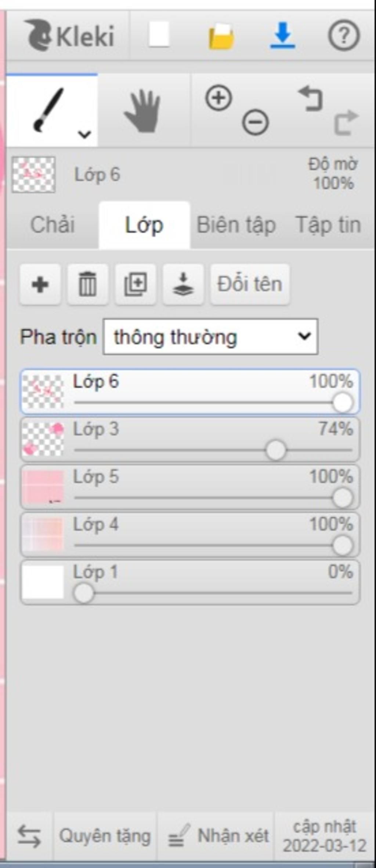
Task: Merge layer down with next layer
Action: pyautogui.click(x=183, y=284)
